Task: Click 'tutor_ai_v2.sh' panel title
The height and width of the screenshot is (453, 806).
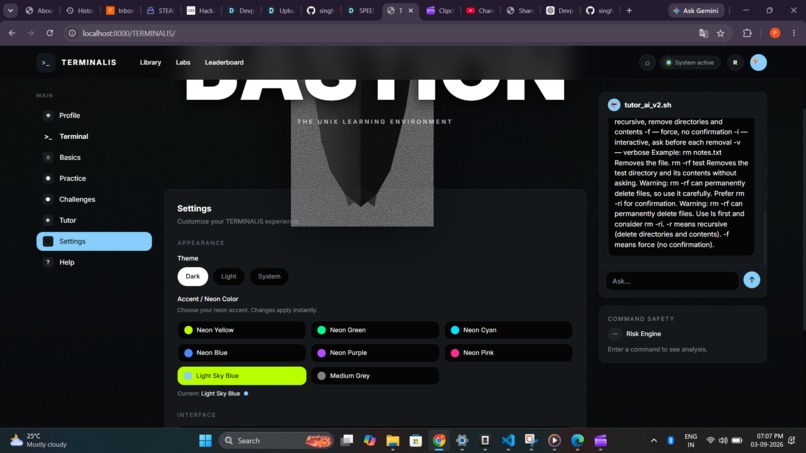Action: point(648,105)
